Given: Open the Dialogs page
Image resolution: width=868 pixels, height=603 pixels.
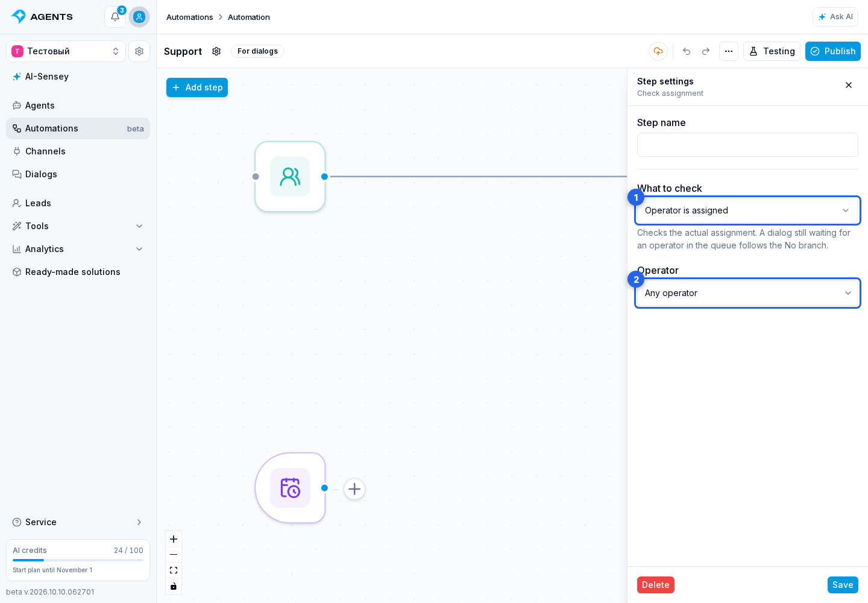Looking at the screenshot, I should pos(78,174).
